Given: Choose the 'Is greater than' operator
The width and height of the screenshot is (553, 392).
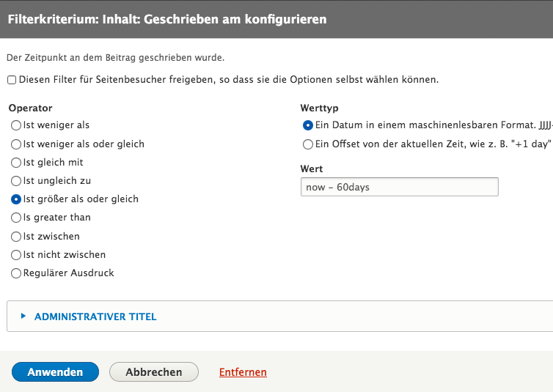Looking at the screenshot, I should (x=16, y=218).
